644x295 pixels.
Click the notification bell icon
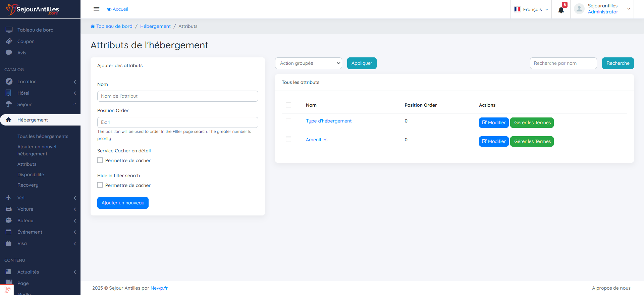561,10
